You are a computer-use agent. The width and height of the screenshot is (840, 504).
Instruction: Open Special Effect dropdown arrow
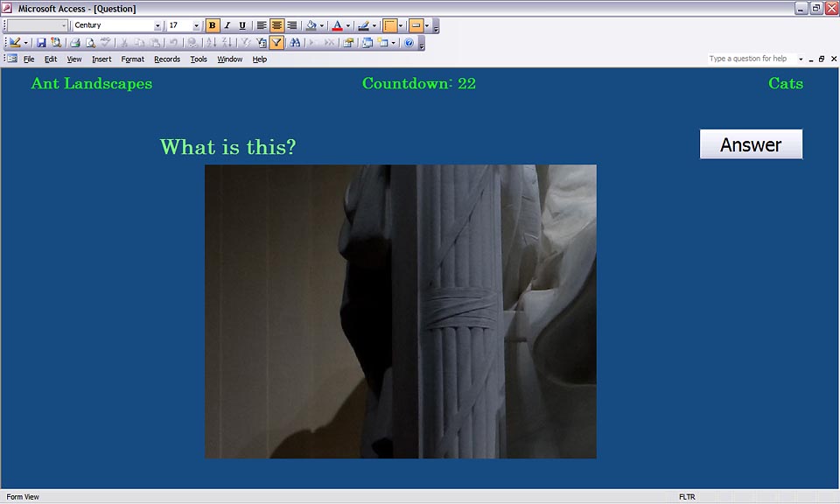(426, 25)
